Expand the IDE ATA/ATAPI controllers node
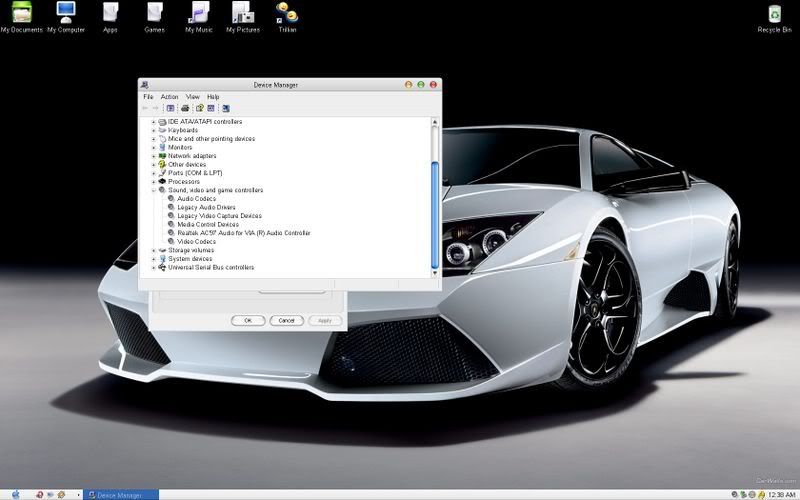The width and height of the screenshot is (800, 500). pyautogui.click(x=154, y=122)
